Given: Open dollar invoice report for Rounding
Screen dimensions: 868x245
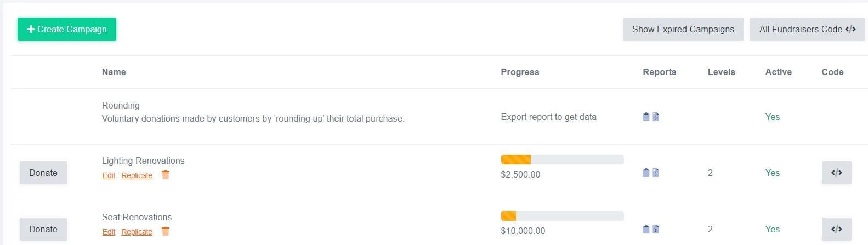Looking at the screenshot, I should tap(655, 117).
